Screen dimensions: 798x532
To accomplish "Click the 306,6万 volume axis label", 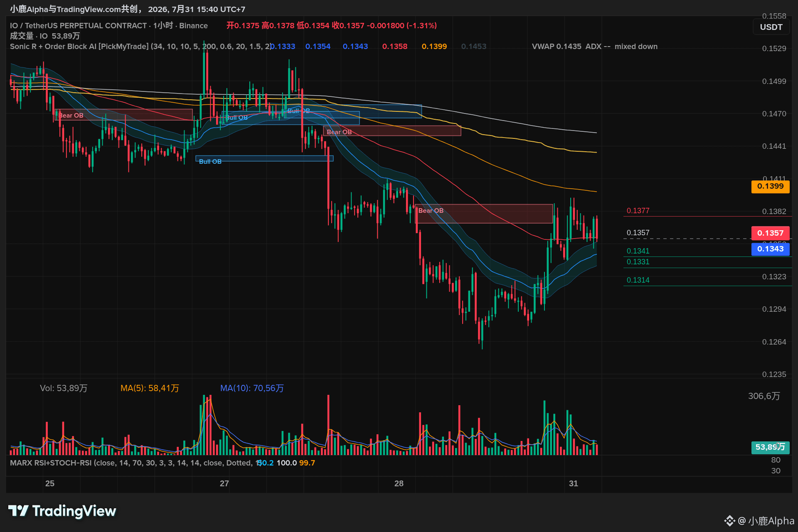I will (764, 396).
